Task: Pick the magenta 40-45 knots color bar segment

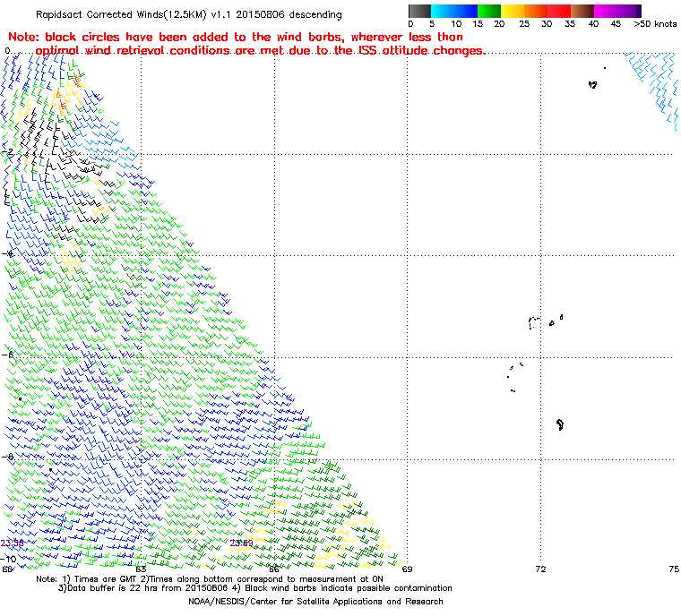Action: pyautogui.click(x=606, y=11)
